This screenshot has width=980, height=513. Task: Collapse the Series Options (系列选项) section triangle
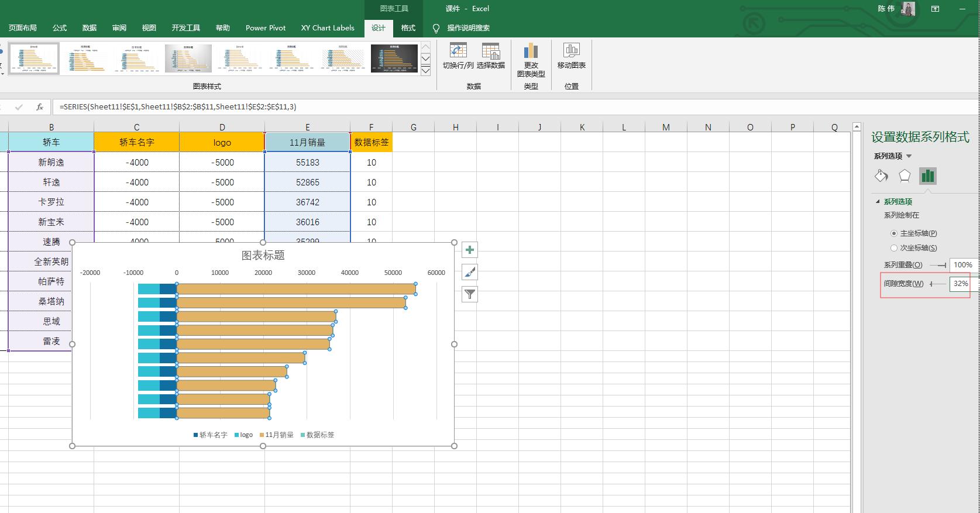coord(878,202)
